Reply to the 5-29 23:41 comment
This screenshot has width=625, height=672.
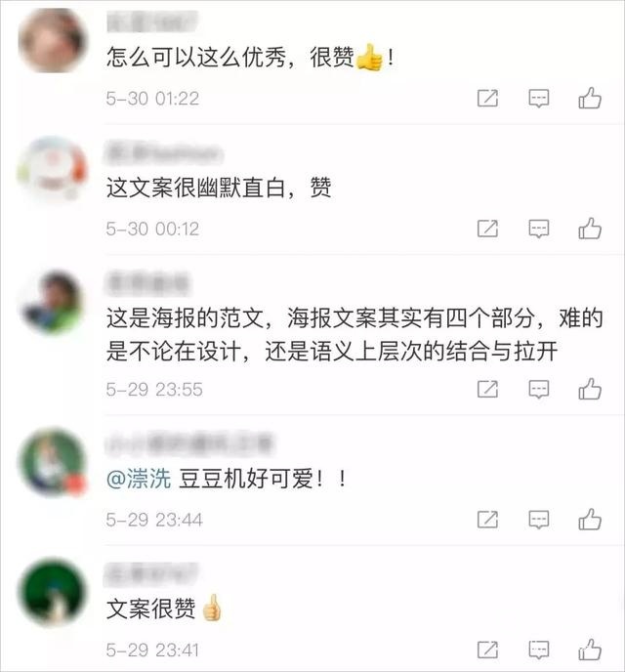[538, 650]
